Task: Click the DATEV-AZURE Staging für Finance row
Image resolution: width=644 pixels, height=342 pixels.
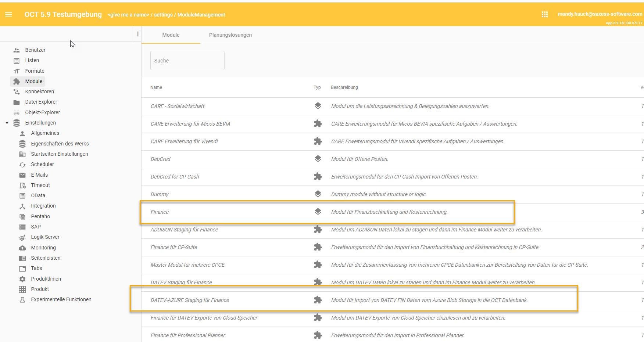Action: 190,300
